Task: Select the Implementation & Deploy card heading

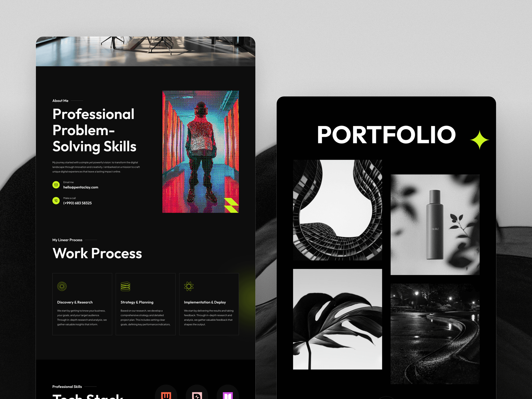Action: [205, 302]
